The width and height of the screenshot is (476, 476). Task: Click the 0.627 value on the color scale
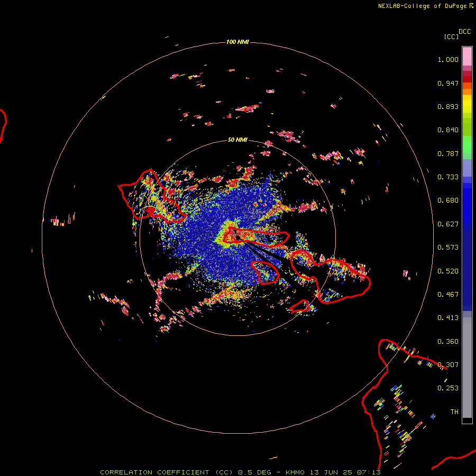tap(448, 224)
